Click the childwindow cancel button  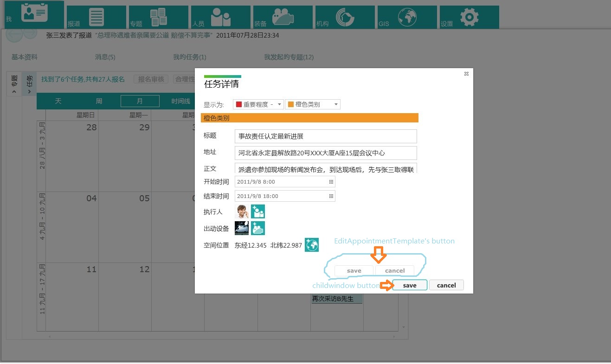(x=446, y=285)
